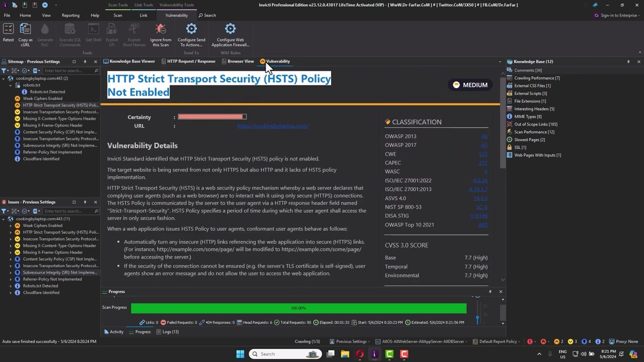Screen dimensions: 644x362
Task: Pin the Knowledge Base panel
Action: coord(628,61)
